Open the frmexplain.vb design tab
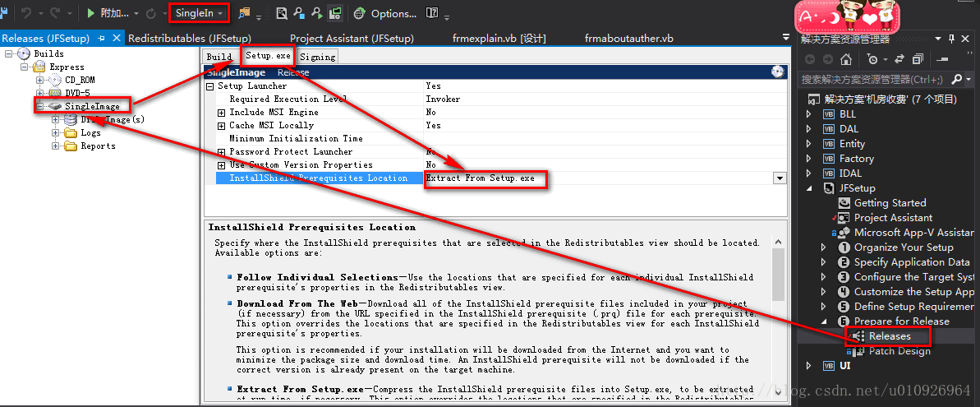This screenshot has height=407, width=980. (499, 38)
